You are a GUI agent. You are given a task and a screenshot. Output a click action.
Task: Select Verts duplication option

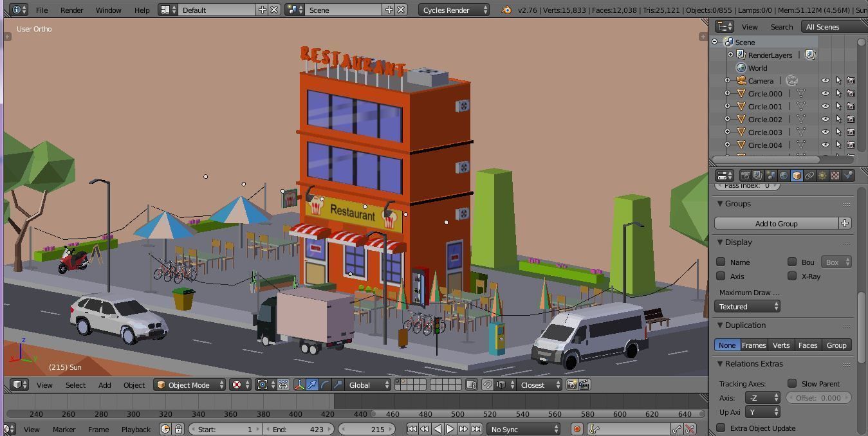781,345
